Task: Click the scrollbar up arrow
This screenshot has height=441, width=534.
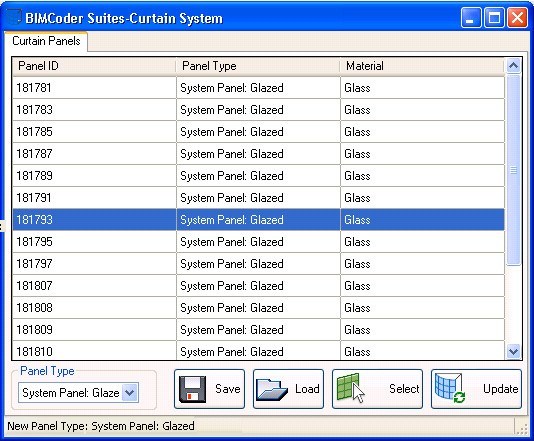Action: coord(513,65)
